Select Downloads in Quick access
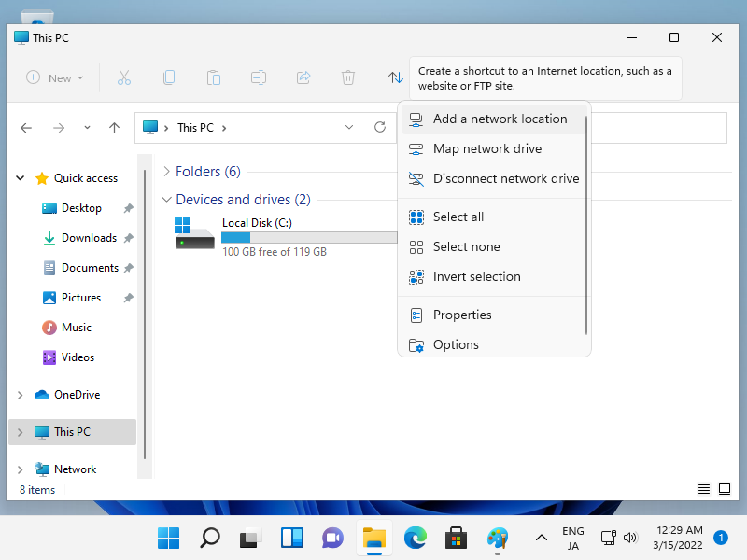The width and height of the screenshot is (747, 560). [89, 238]
